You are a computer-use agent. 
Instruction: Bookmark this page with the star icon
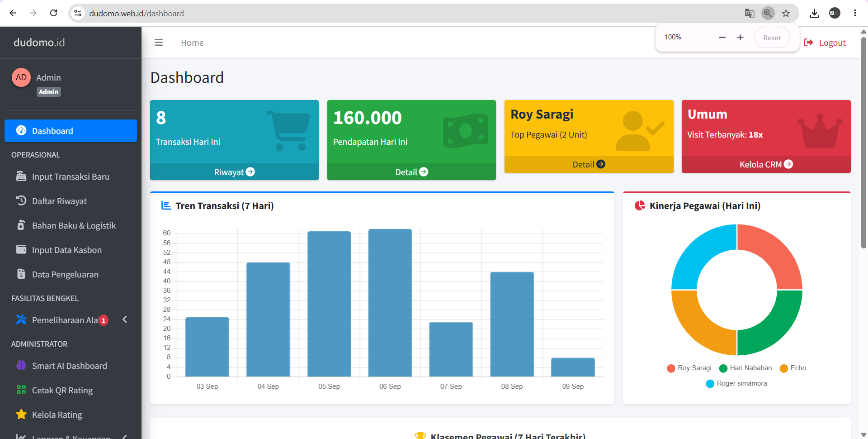[x=786, y=13]
